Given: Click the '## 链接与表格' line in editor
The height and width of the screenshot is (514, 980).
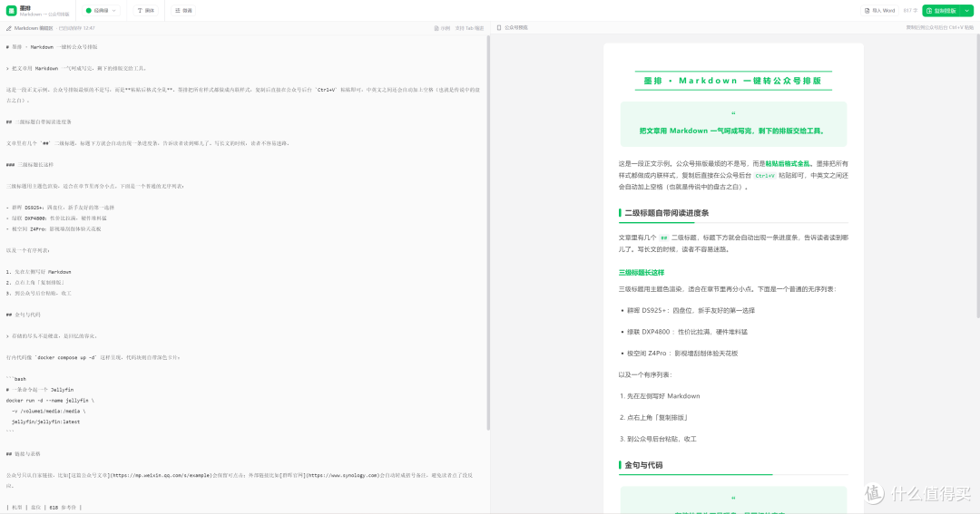Looking at the screenshot, I should point(23,454).
